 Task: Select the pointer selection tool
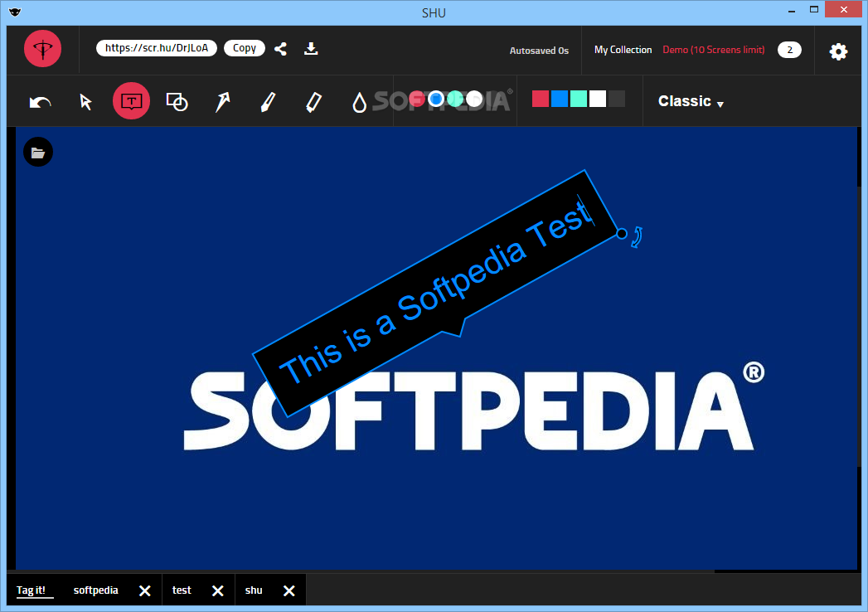pos(85,102)
